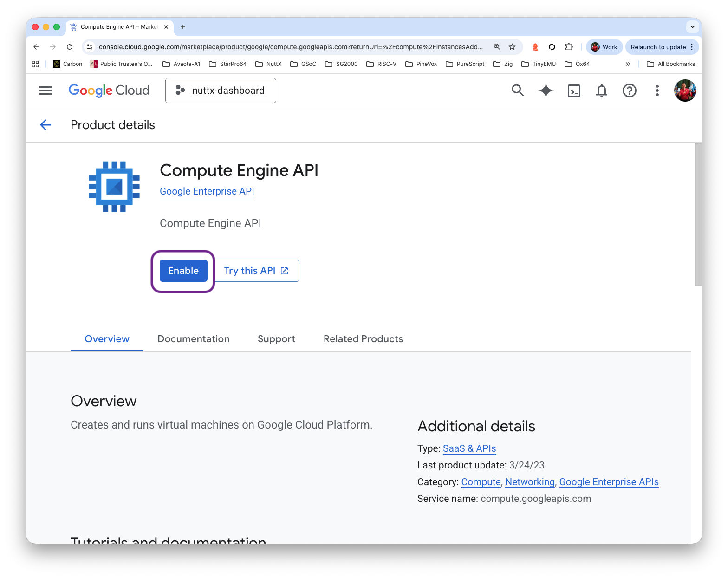Open the Zig bookmark folder
Image resolution: width=728 pixels, height=578 pixels.
(x=503, y=64)
